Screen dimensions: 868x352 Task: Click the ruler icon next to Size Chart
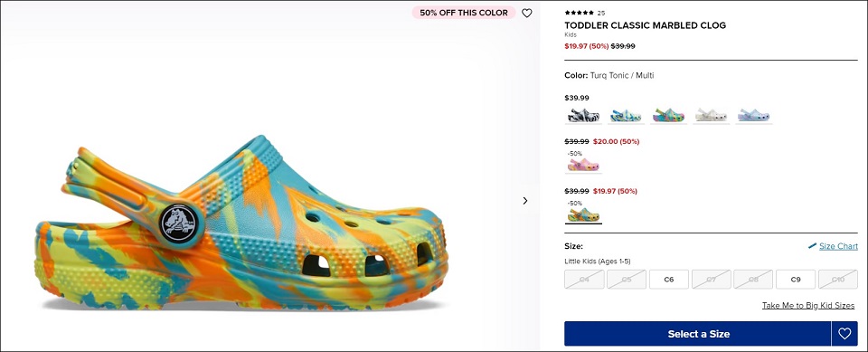pos(812,246)
